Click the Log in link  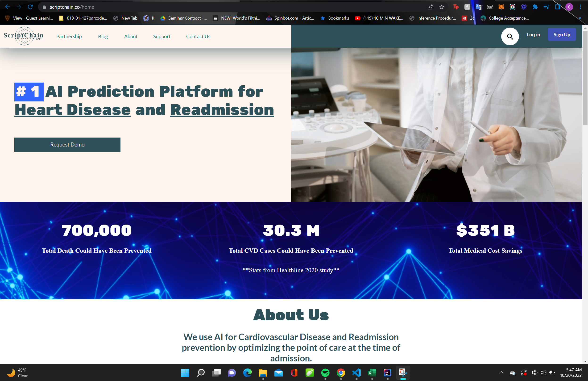(x=533, y=35)
